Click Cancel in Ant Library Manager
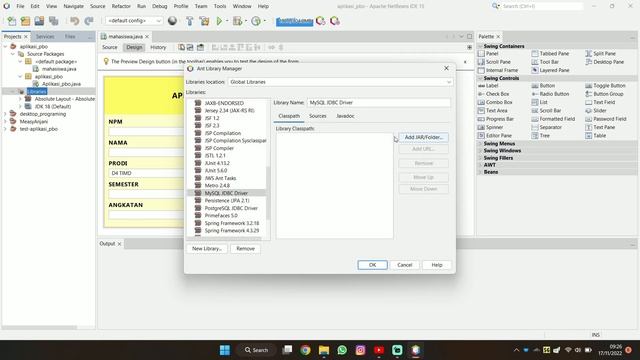 404,265
